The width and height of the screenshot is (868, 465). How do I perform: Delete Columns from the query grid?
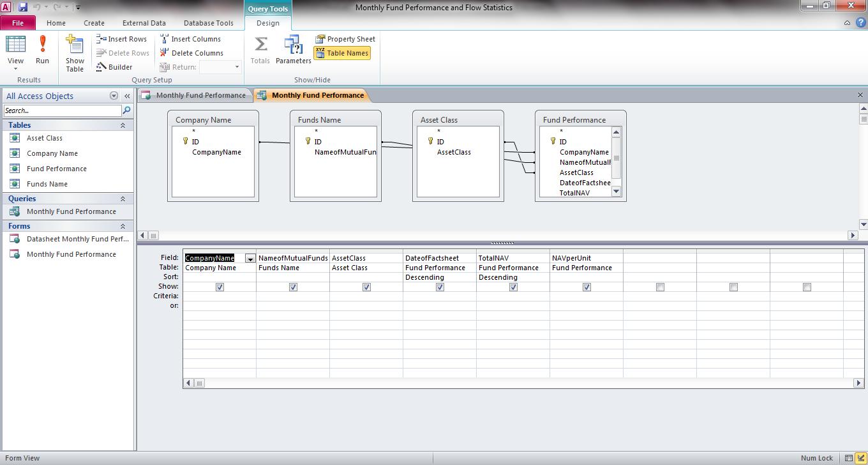pos(191,53)
